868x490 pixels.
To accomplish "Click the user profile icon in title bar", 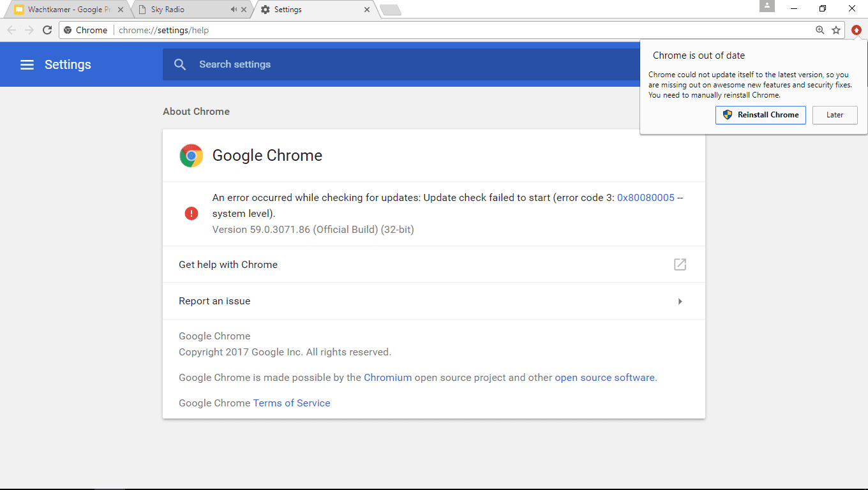I will (x=767, y=6).
